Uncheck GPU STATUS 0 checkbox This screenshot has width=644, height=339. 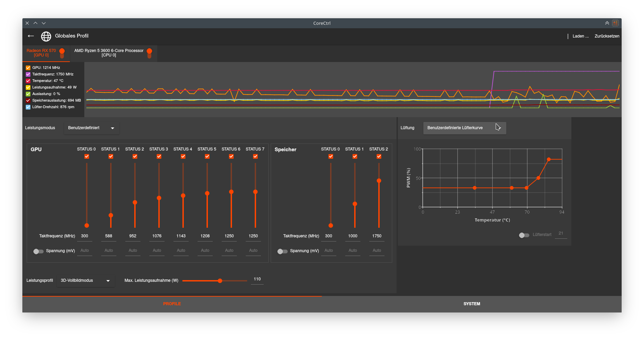pos(87,156)
